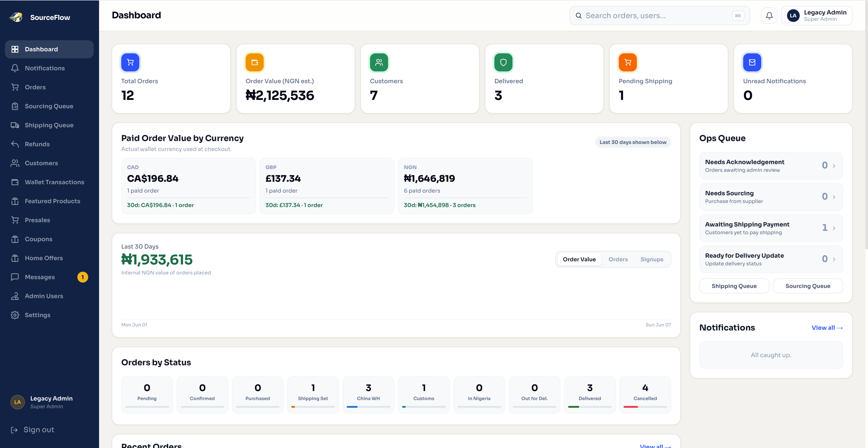Click the Sourcing Queue clipboard icon
The image size is (868, 448).
[15, 106]
